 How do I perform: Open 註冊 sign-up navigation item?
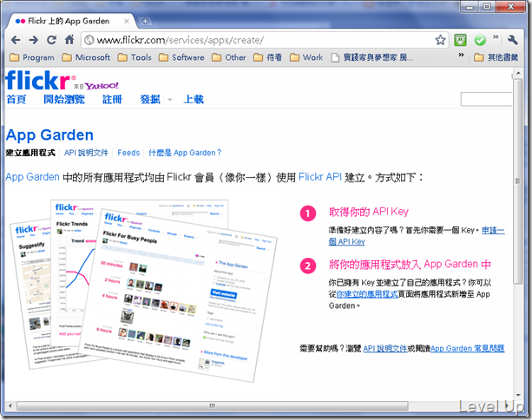click(x=112, y=100)
